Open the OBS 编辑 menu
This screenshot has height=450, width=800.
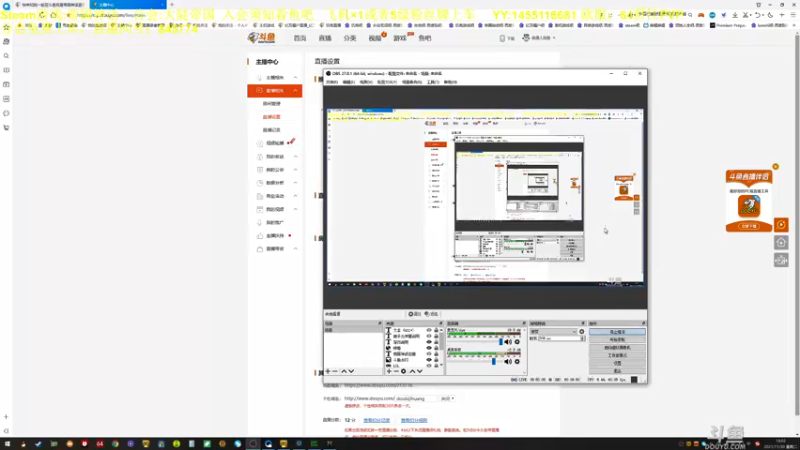(348, 82)
